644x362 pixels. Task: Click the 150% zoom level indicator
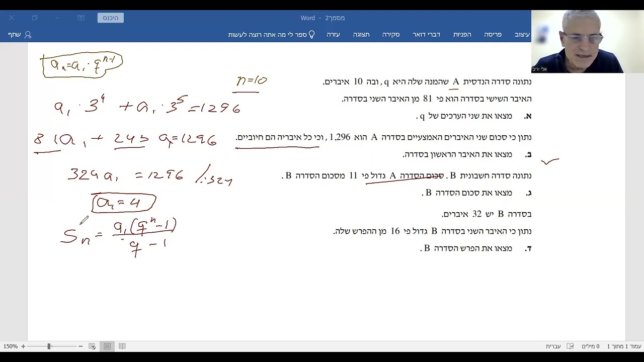tap(10, 346)
